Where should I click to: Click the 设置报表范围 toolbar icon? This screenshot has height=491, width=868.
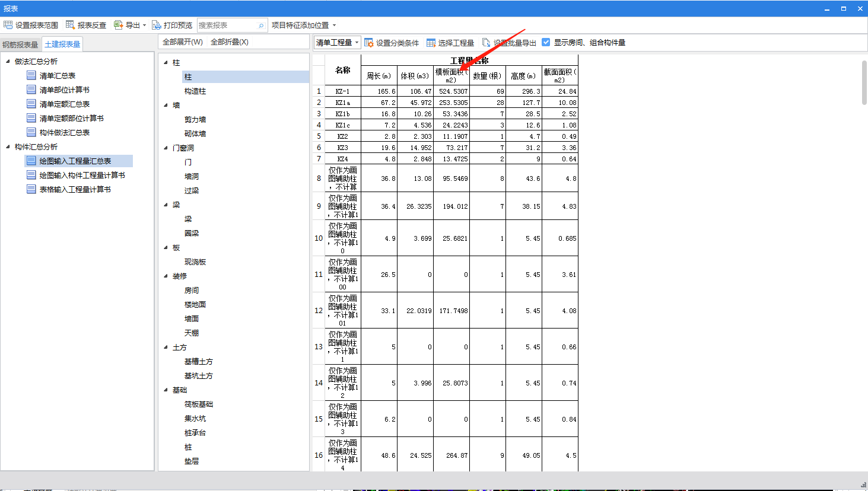pos(8,25)
